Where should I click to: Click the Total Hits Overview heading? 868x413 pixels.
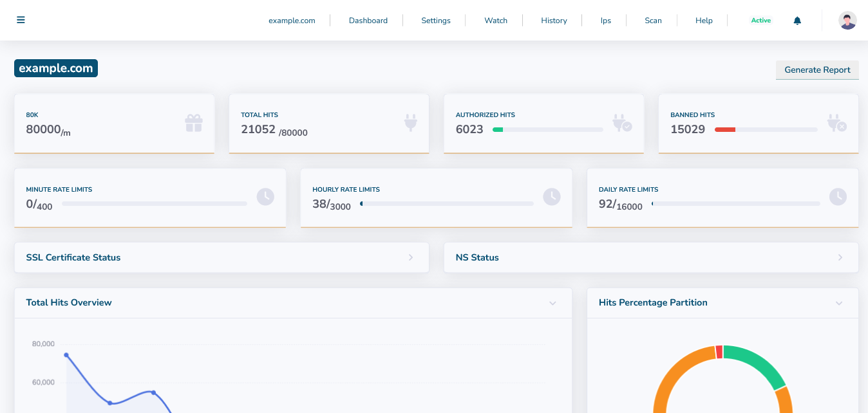pos(69,302)
